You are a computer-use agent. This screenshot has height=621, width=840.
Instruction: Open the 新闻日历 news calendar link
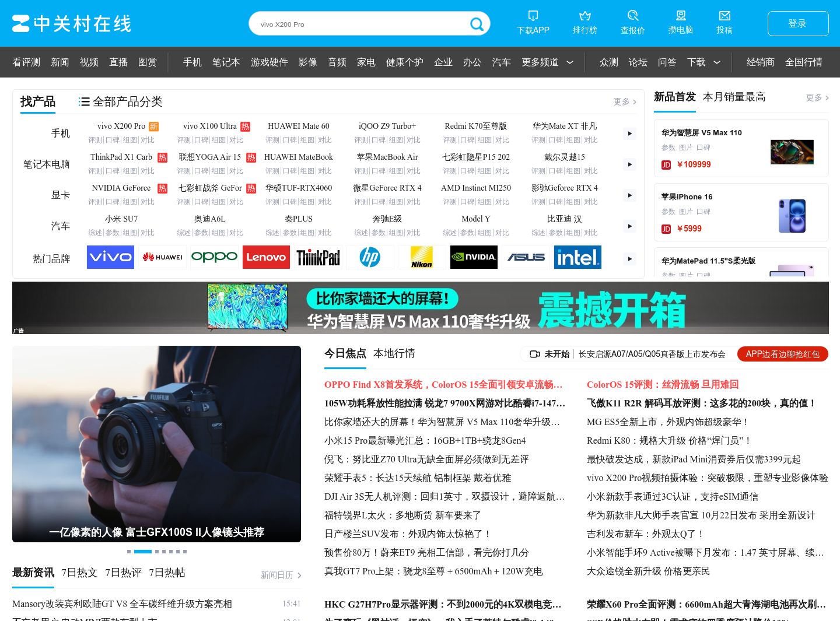click(281, 575)
